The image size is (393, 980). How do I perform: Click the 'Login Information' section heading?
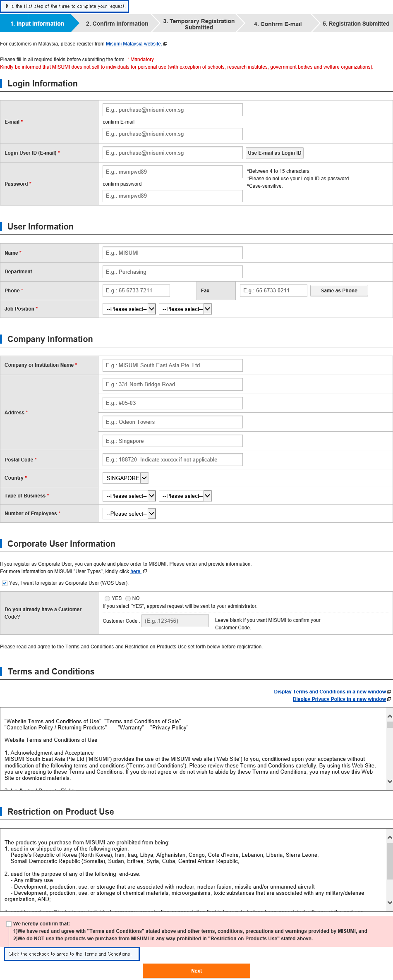pyautogui.click(x=43, y=84)
